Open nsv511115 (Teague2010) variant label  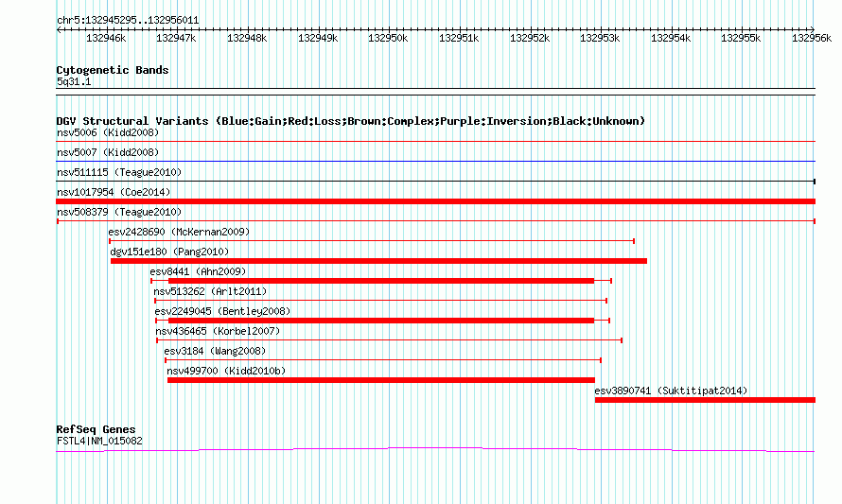coord(119,172)
